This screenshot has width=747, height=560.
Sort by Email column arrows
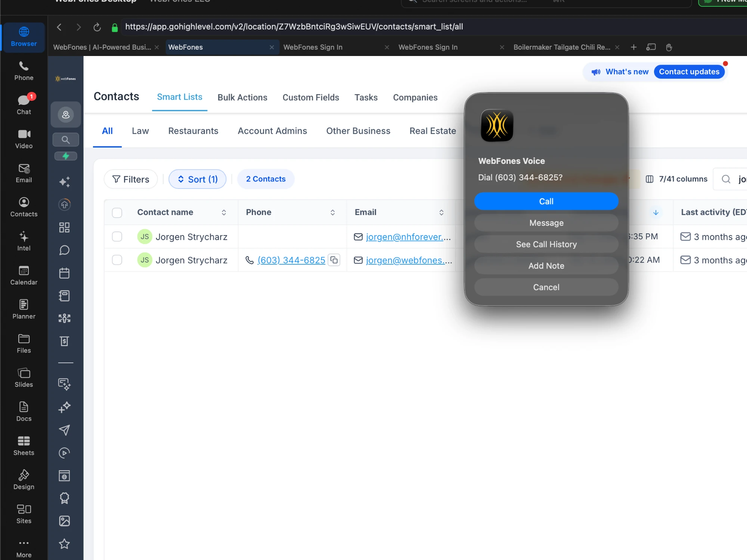tap(441, 212)
